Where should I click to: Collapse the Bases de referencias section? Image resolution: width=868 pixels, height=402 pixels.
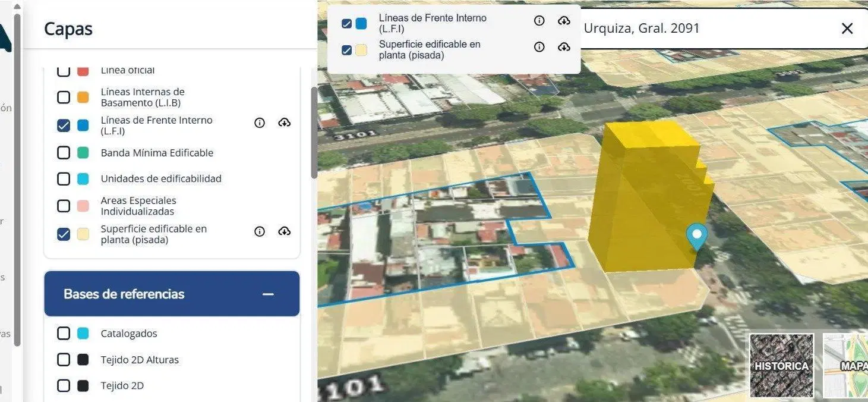tap(268, 294)
